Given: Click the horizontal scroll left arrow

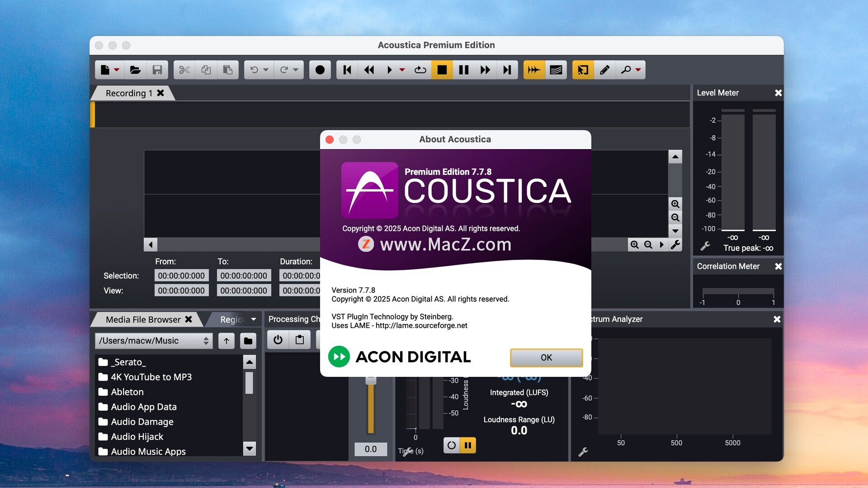Looking at the screenshot, I should [x=151, y=244].
